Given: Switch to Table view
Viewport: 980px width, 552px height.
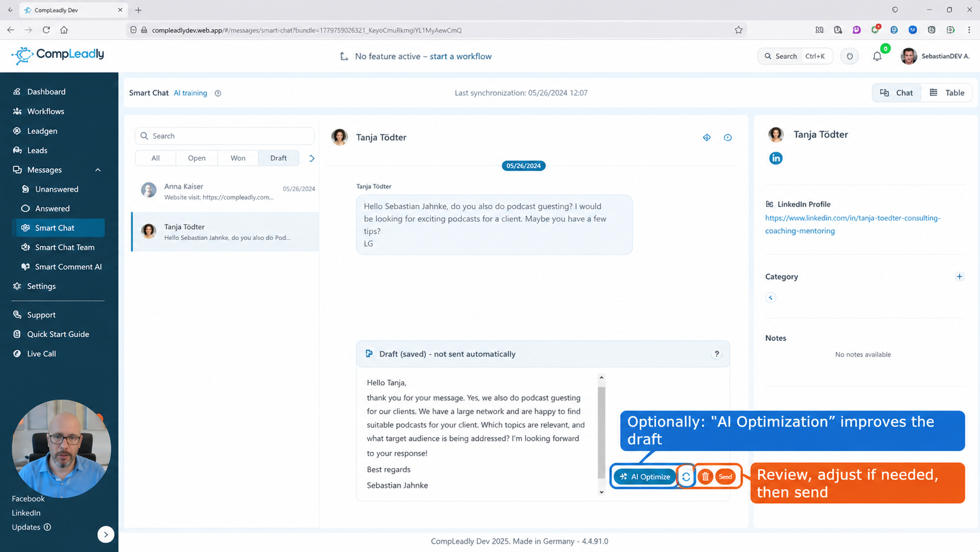Looking at the screenshot, I should point(947,93).
